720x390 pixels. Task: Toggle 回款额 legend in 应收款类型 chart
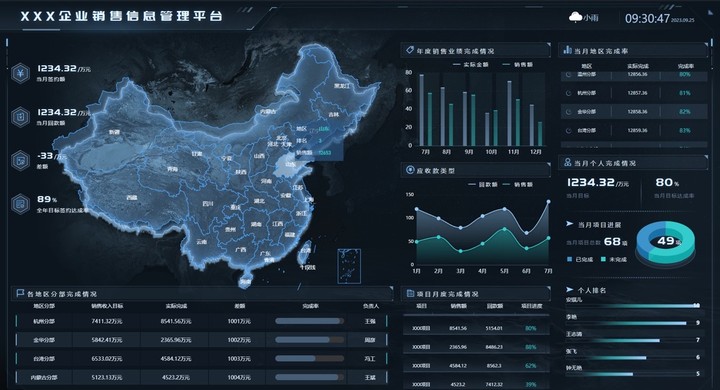point(482,184)
